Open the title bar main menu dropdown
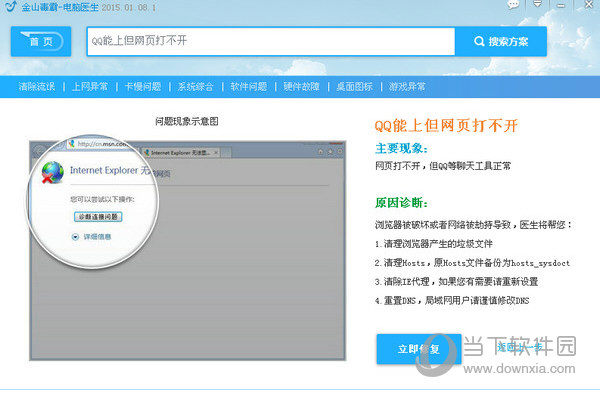Screen dimensions: 600x398 point(537,4)
